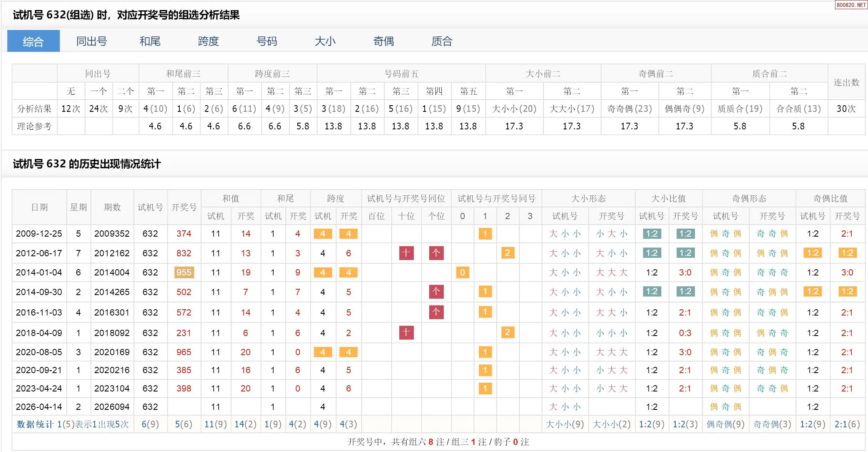Image resolution: width=868 pixels, height=452 pixels.
Task: Click orange 0 badge in 2014-01-04 row
Action: coord(462,273)
